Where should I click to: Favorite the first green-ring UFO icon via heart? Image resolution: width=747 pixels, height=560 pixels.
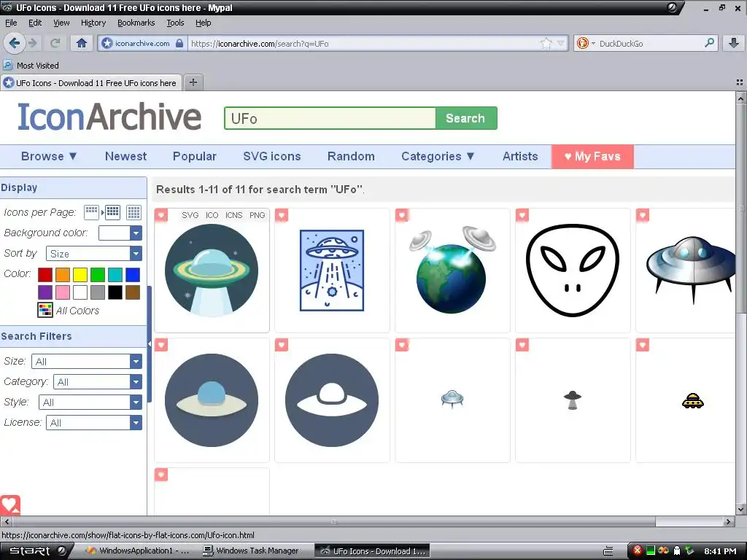coord(161,215)
